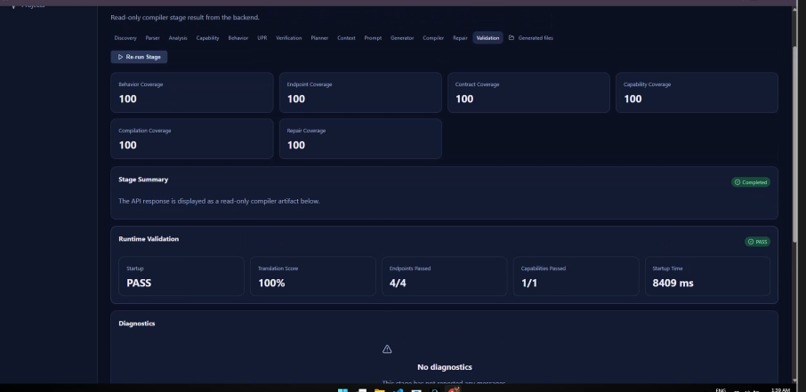Viewport: 806px width, 392px height.
Task: Open the Discovery stage tab
Action: pos(125,38)
